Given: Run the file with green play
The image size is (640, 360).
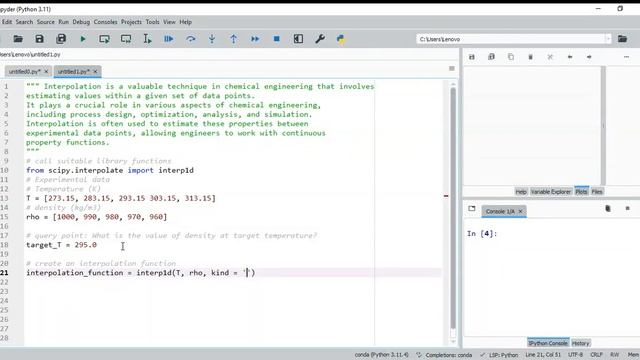Looking at the screenshot, I should (x=83, y=39).
